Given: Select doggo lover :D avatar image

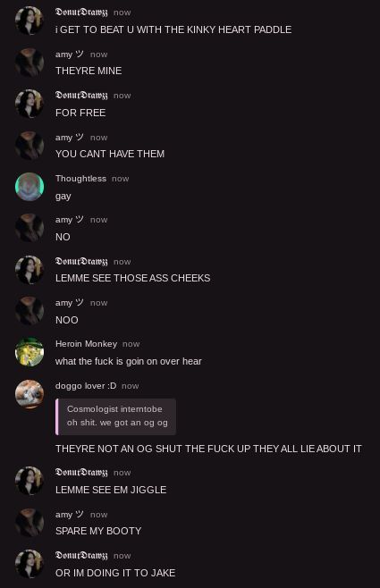Looking at the screenshot, I should 30,394.
